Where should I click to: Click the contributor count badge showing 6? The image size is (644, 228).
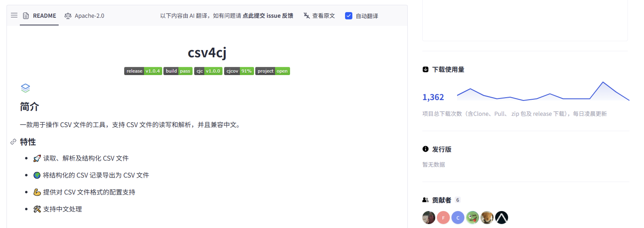pos(458,200)
